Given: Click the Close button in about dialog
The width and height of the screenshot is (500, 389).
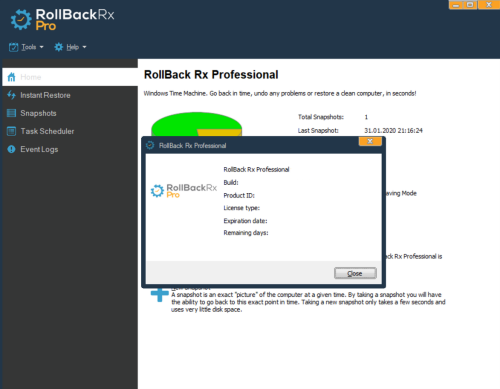Looking at the screenshot, I should [x=355, y=273].
